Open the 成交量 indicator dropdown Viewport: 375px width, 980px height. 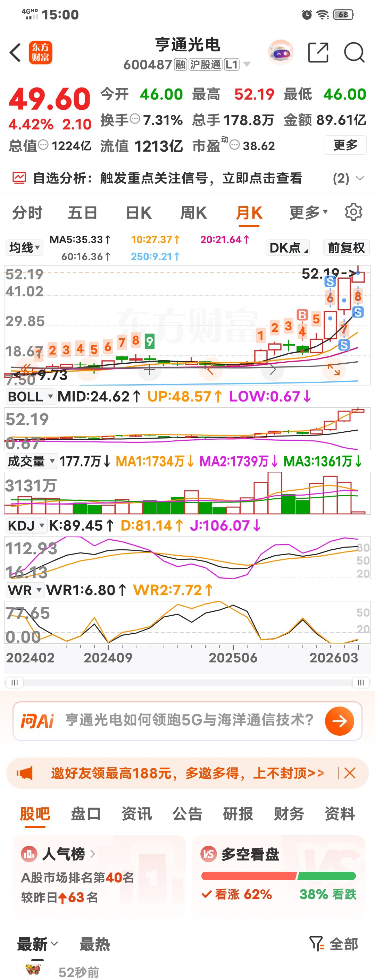[x=31, y=461]
